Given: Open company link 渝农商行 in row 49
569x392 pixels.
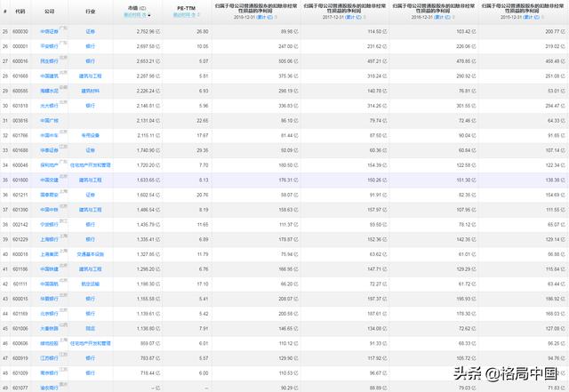Looking at the screenshot, I should point(49,388).
